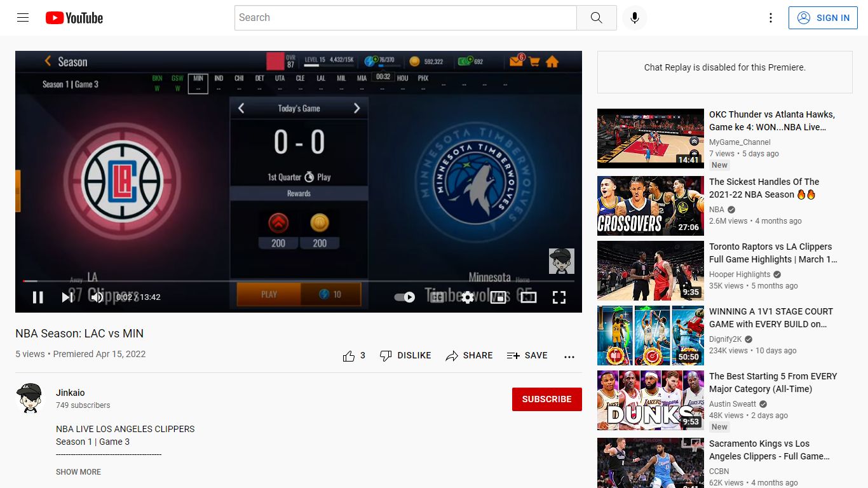Open the Jinkaio channel name link
Viewport: 868px width, 488px height.
point(71,393)
